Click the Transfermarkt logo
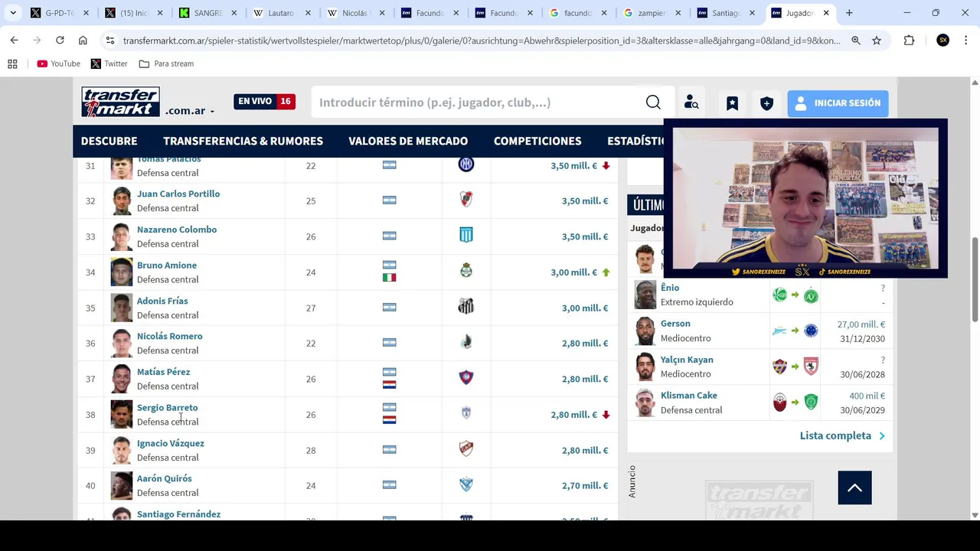The image size is (980, 551). [x=120, y=102]
